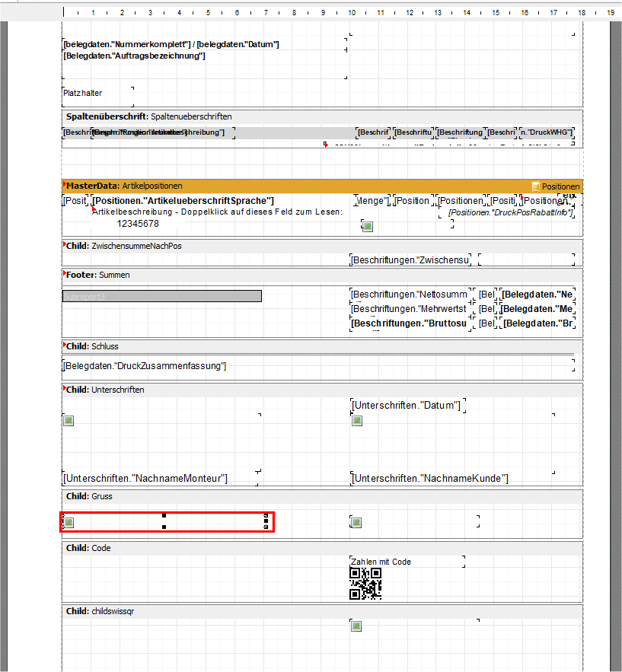
Task: Select the Subreport3 object
Action: click(162, 296)
